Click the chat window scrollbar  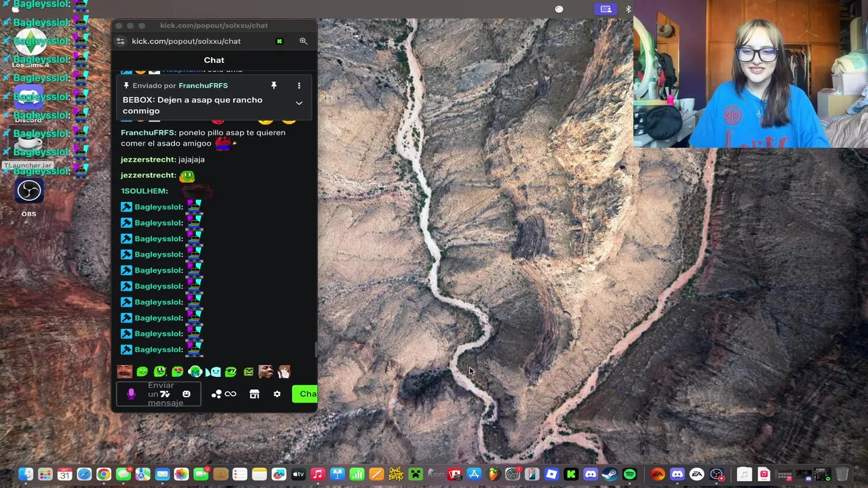[x=315, y=349]
